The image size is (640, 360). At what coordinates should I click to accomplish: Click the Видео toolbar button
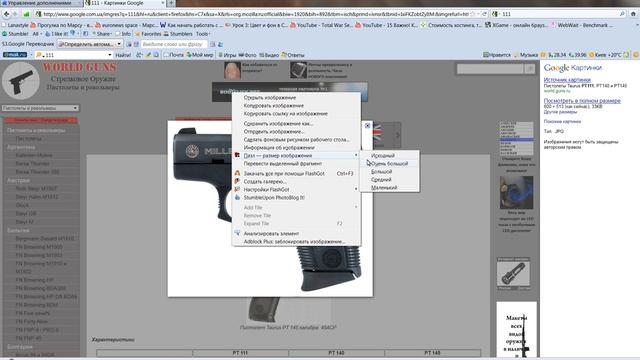[x=269, y=55]
